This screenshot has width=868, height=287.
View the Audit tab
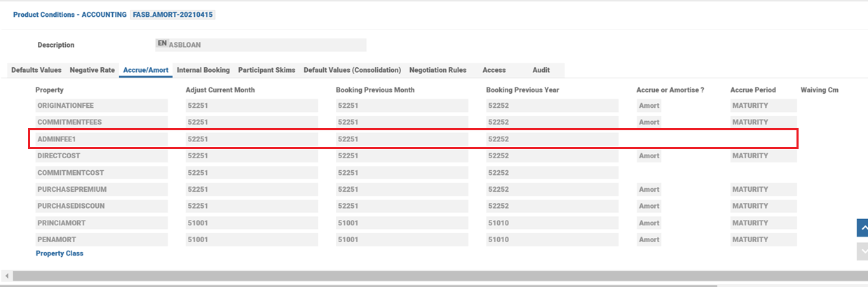coord(541,70)
